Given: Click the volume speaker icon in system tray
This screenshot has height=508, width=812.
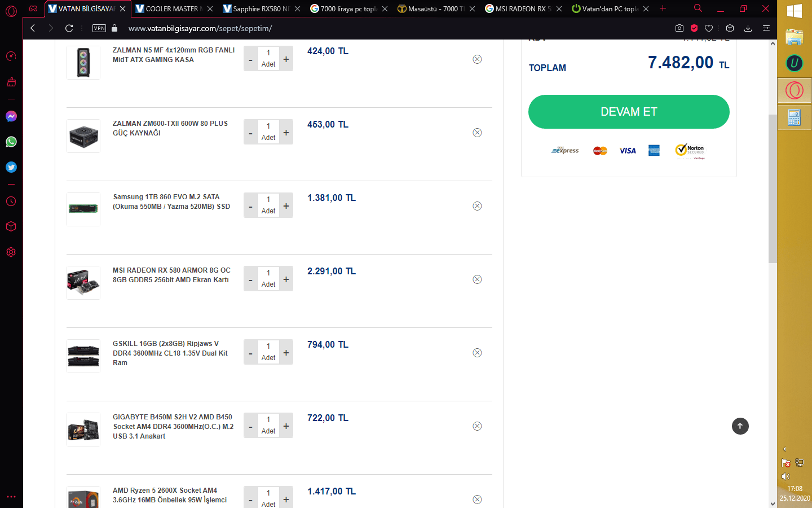Looking at the screenshot, I should click(785, 476).
